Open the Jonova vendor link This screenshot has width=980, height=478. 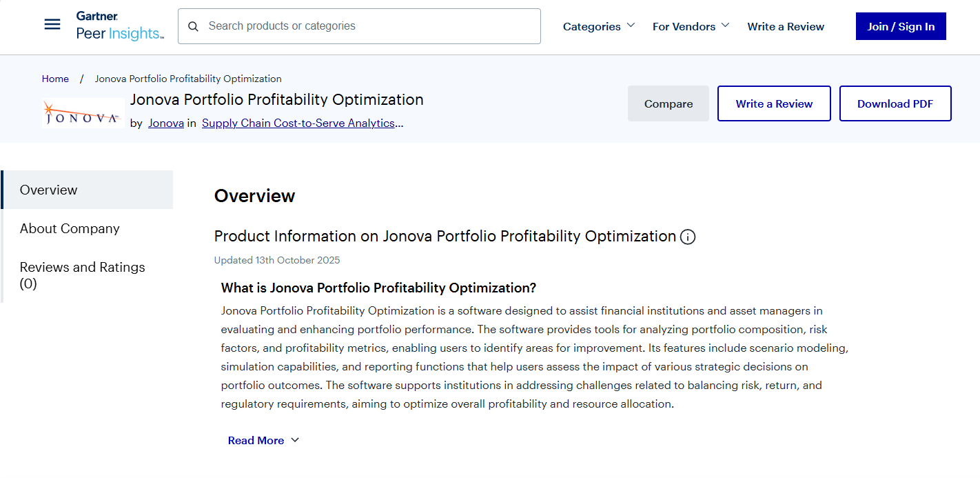click(x=166, y=123)
